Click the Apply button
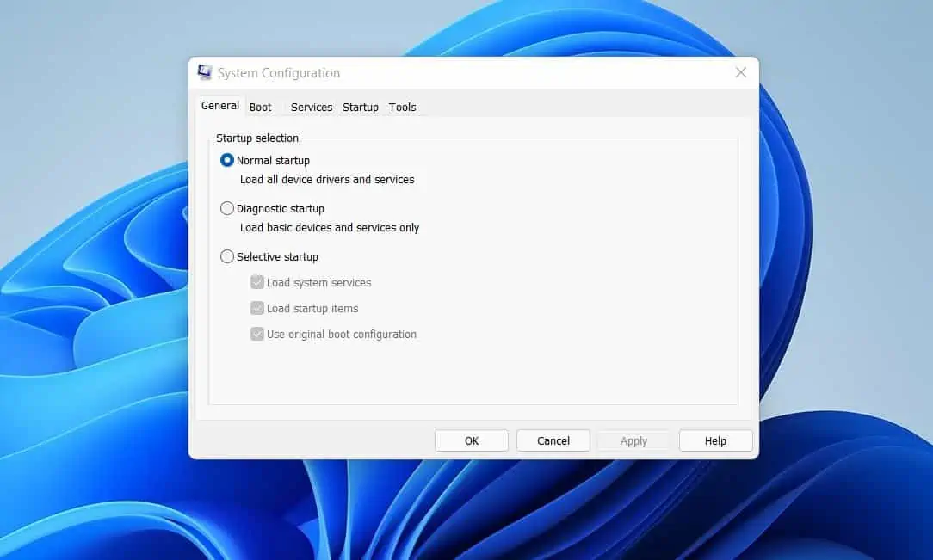Image resolution: width=933 pixels, height=560 pixels. pos(633,440)
